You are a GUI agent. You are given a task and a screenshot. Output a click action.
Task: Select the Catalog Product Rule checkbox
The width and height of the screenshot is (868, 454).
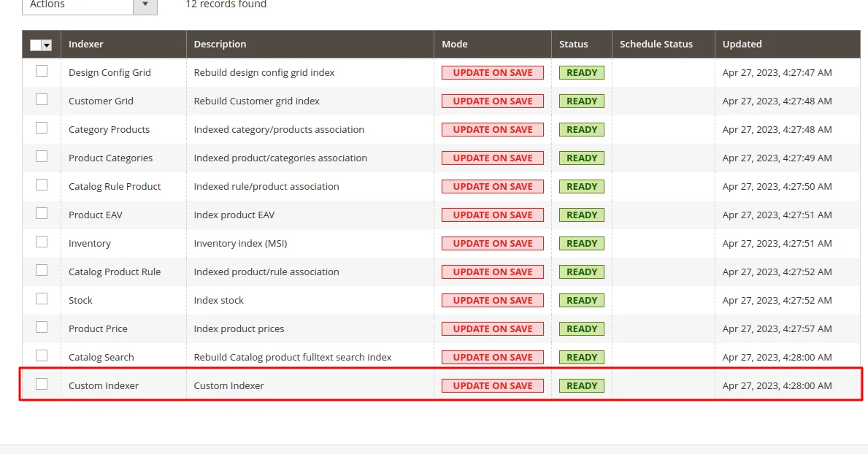(42, 270)
